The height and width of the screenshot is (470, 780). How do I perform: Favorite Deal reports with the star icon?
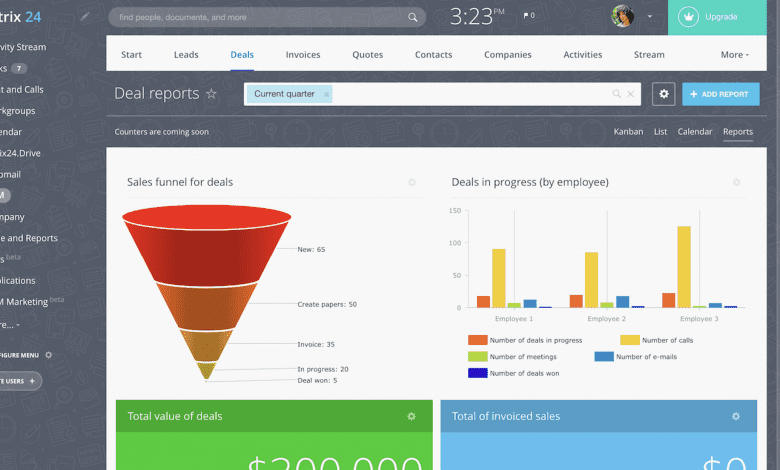211,94
